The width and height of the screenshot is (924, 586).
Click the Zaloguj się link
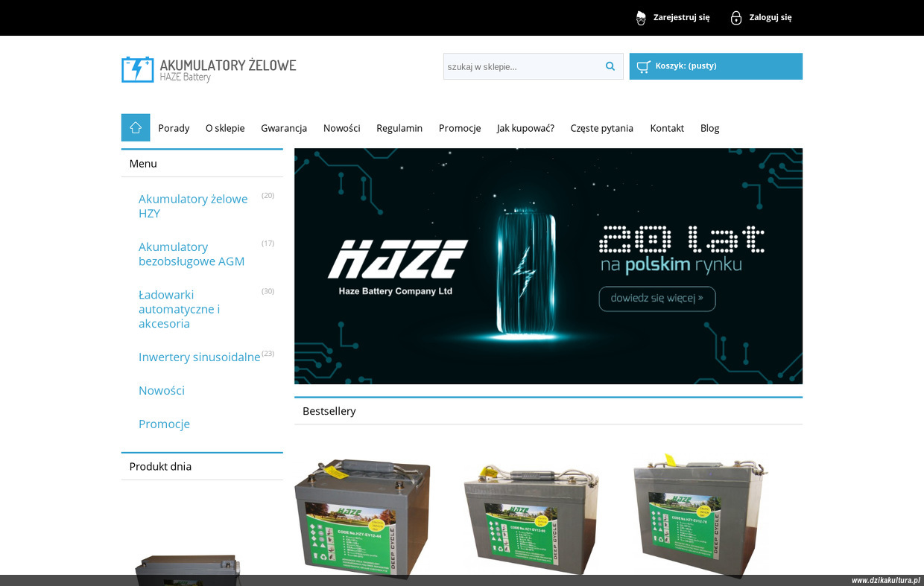(x=770, y=17)
